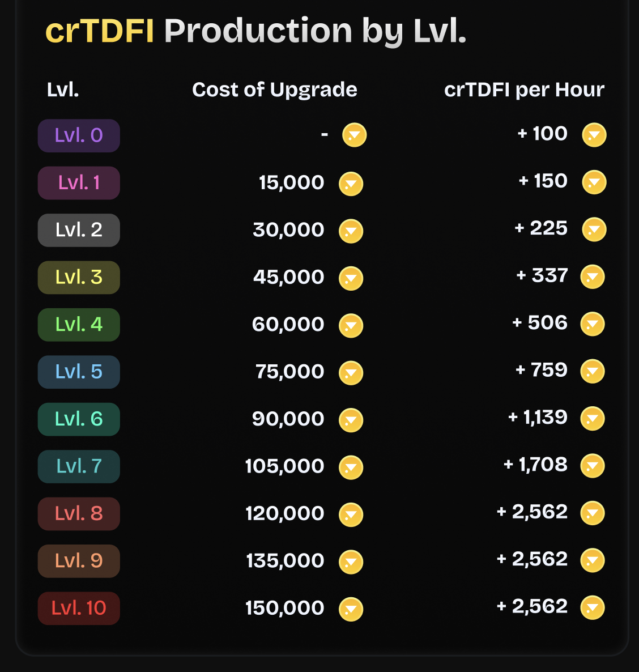Click the coin icon next to + 225
The height and width of the screenshot is (672, 639).
click(x=594, y=229)
